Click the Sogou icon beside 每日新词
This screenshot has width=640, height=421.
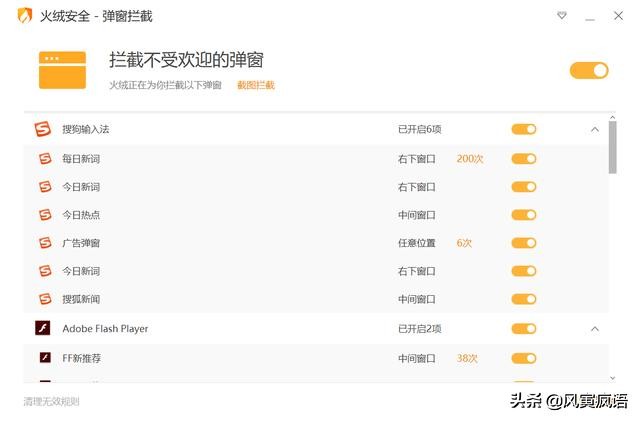point(45,158)
